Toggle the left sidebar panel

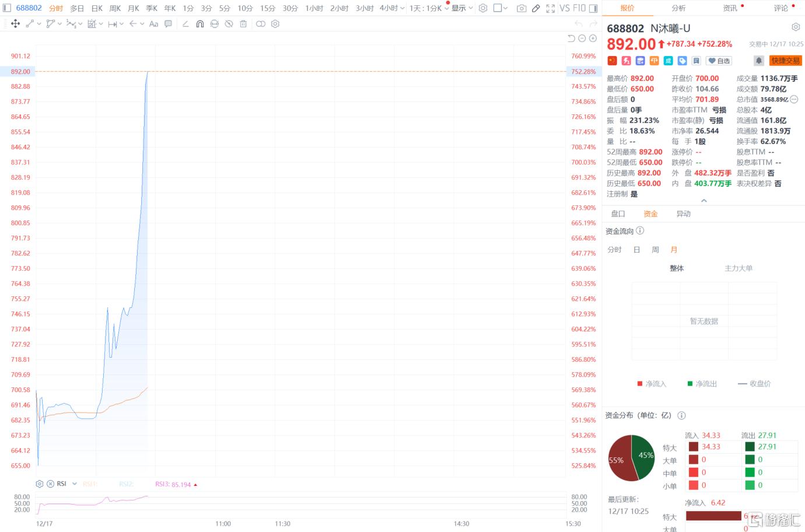[x=7, y=8]
